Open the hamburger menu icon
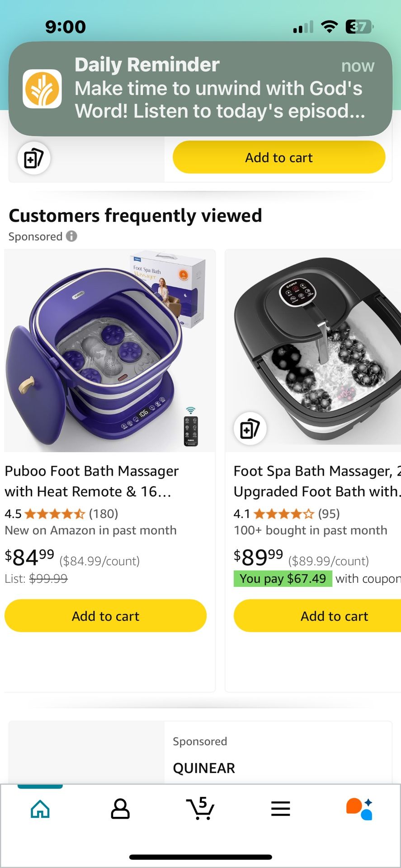The width and height of the screenshot is (401, 868). pyautogui.click(x=280, y=809)
